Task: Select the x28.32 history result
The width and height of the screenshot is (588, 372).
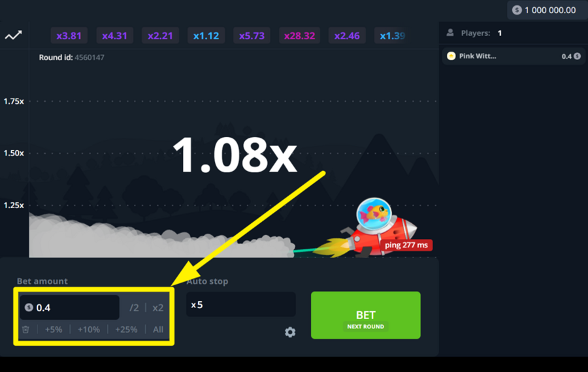Action: tap(299, 36)
